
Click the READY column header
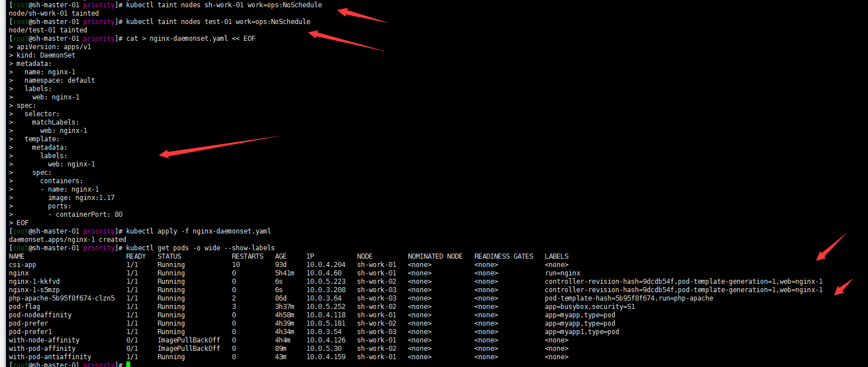click(x=136, y=256)
